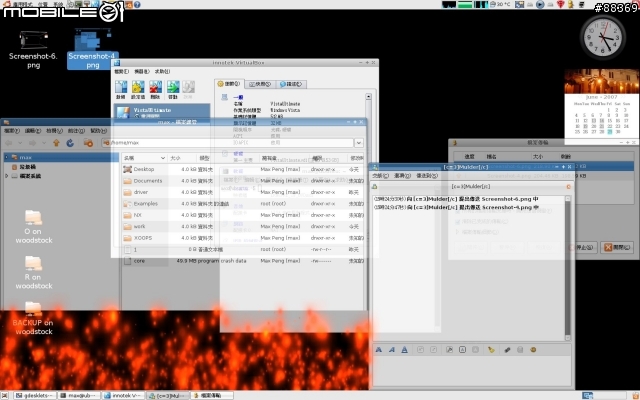
Task: Click the blue help icon in the top panel
Action: pyautogui.click(x=137, y=4)
